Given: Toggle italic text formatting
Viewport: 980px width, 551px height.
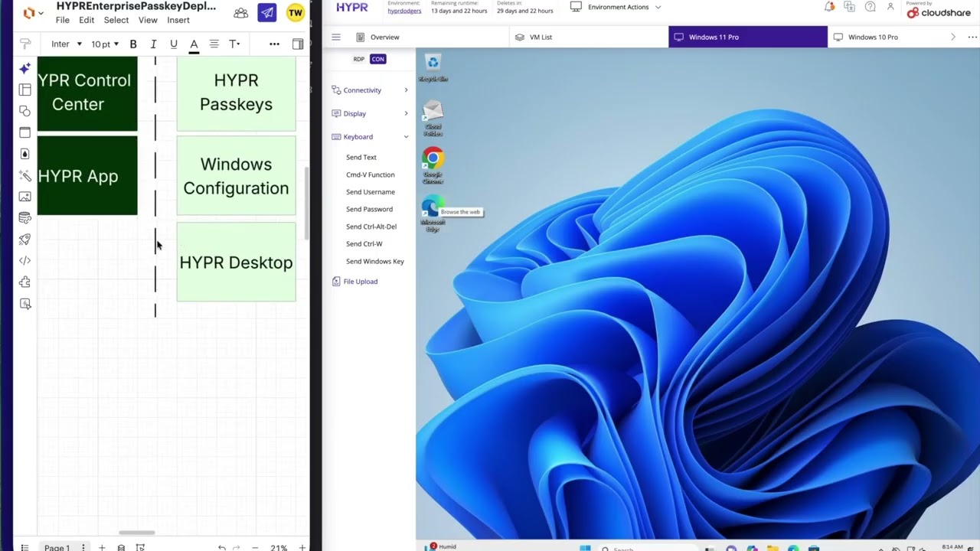Looking at the screenshot, I should 153,44.
